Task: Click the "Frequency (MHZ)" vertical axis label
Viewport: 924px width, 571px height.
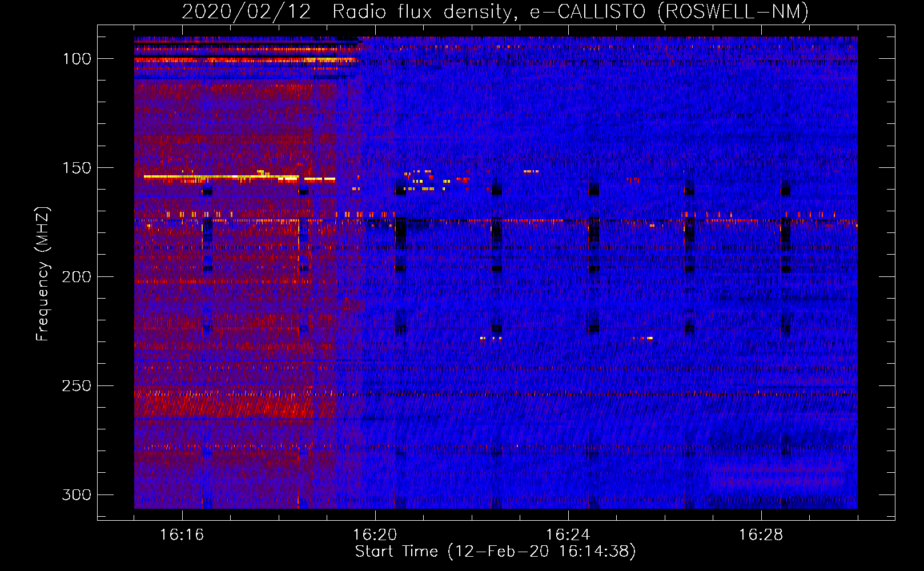Action: 43,274
